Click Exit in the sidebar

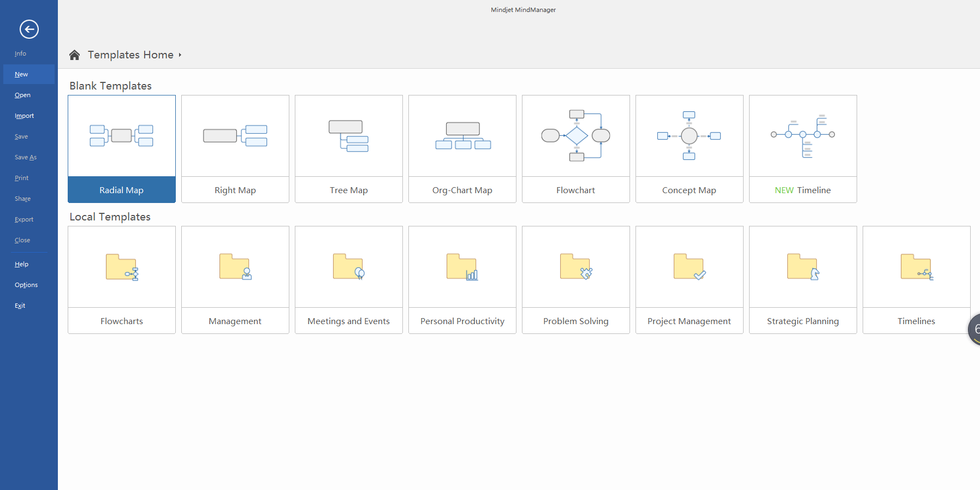pos(20,306)
